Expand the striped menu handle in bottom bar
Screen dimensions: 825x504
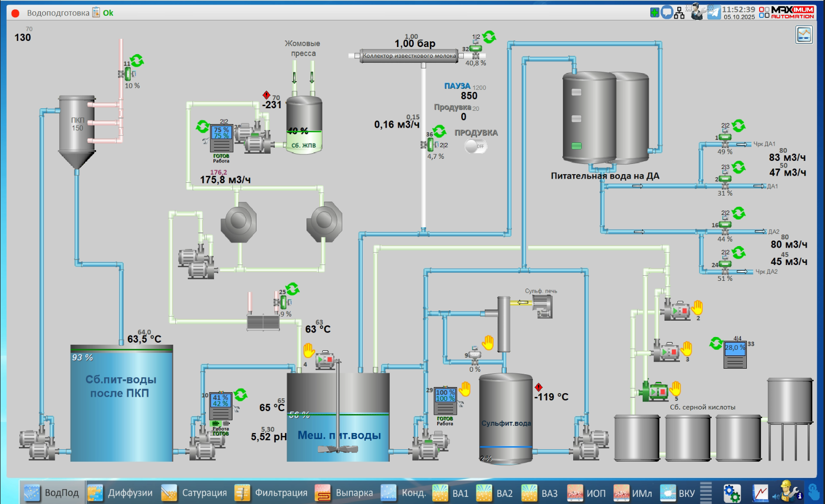coord(706,493)
